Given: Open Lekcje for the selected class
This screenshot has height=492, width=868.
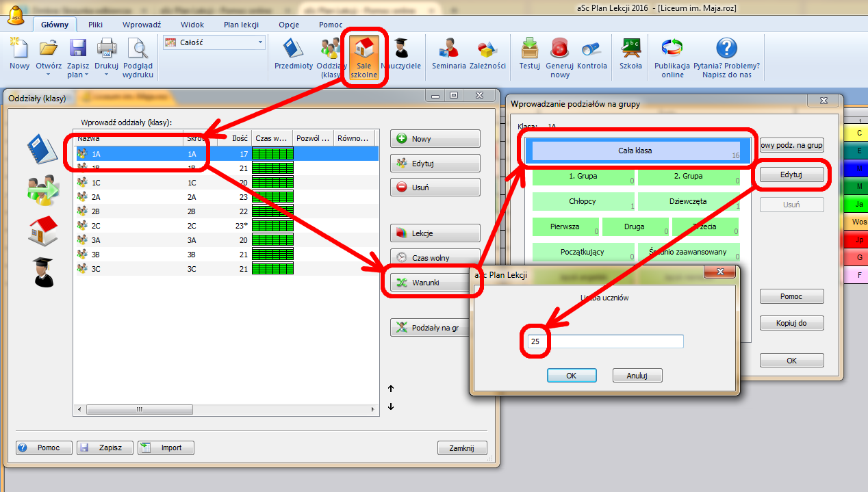Looking at the screenshot, I should coord(435,233).
